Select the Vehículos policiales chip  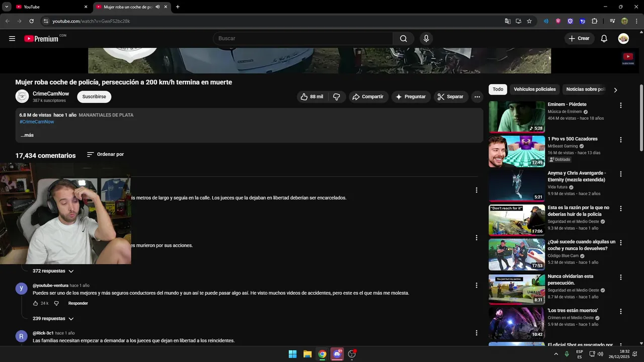534,89
